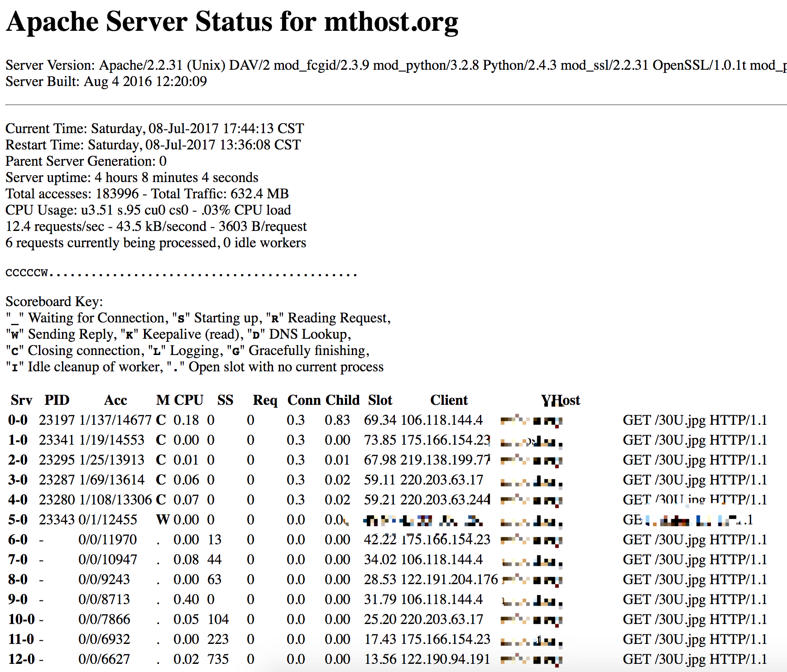The width and height of the screenshot is (787, 672).
Task: Click PID "23341"
Action: coord(57,440)
